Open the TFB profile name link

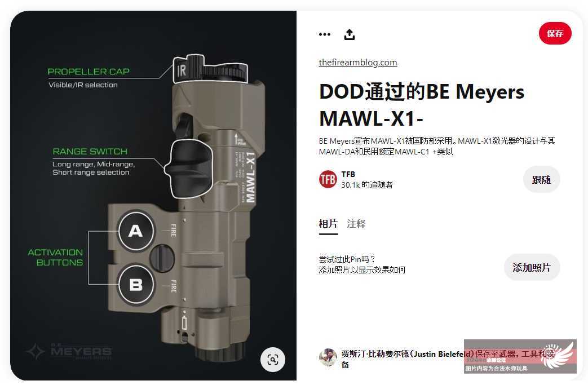tap(348, 174)
